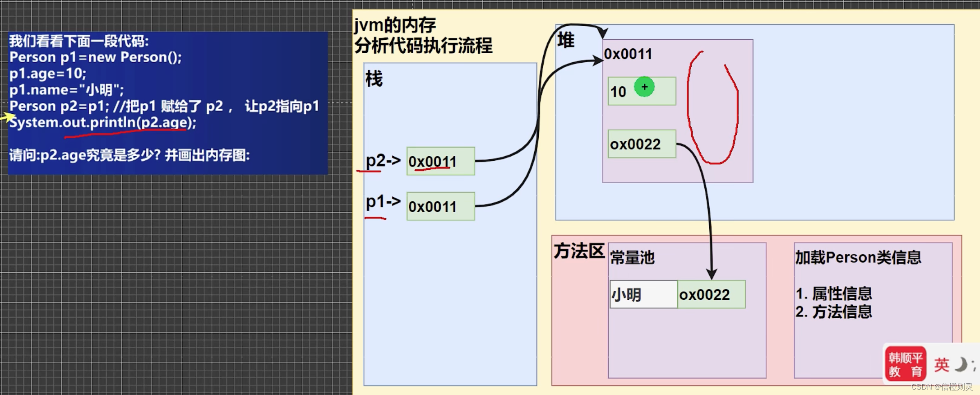
Task: Select the p2 stack box showing 0x0011
Action: pyautogui.click(x=441, y=161)
